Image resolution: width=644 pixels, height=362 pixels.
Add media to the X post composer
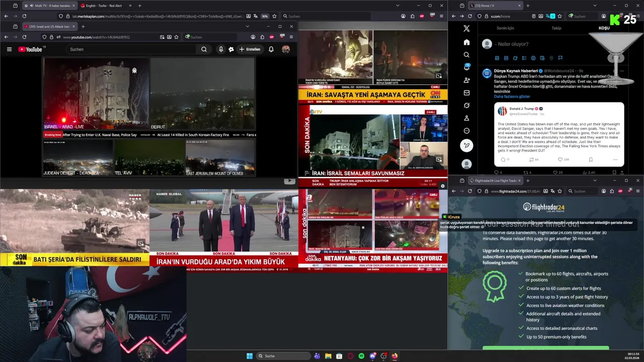(x=497, y=58)
